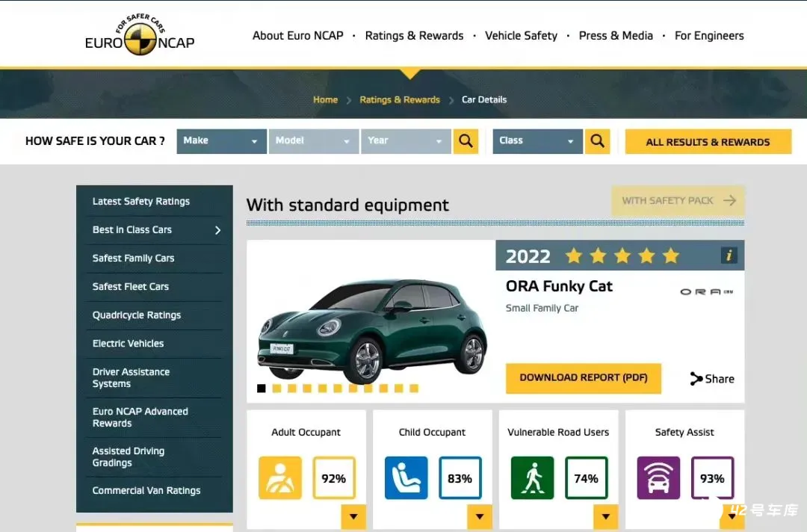
Task: Open Safest Family Cars sidebar item
Action: tap(133, 258)
